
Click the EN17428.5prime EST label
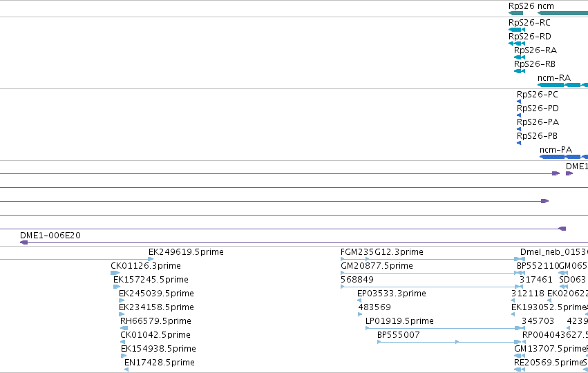pos(160,363)
